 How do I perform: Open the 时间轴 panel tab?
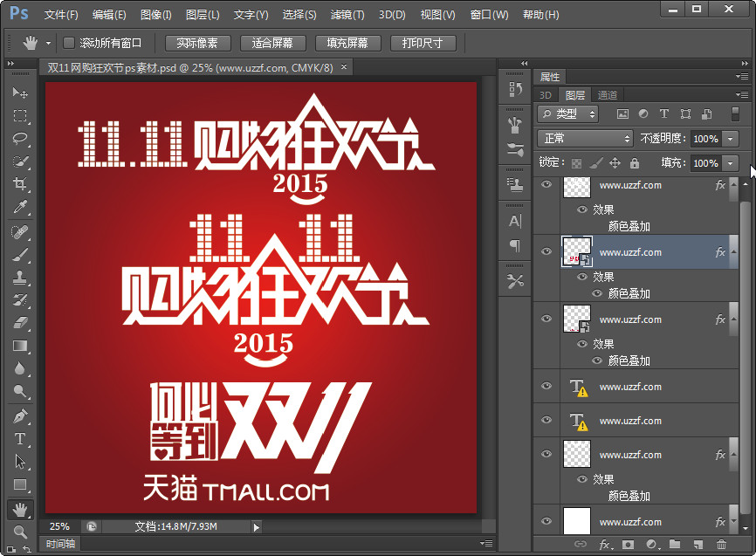point(60,544)
